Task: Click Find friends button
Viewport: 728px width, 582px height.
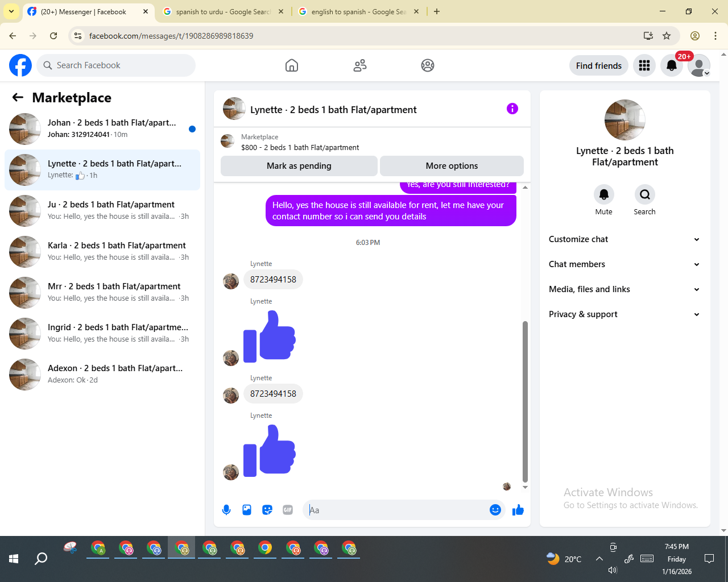Action: point(599,65)
